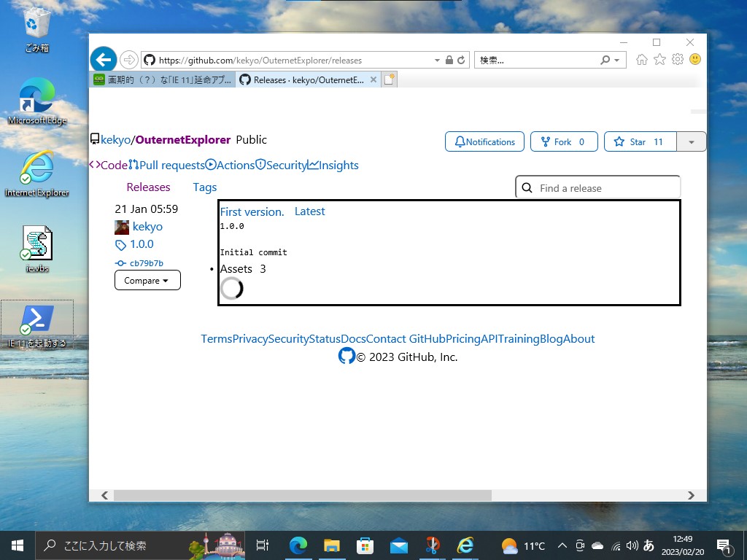
Task: Refresh the page with the reload icon
Action: (x=460, y=60)
